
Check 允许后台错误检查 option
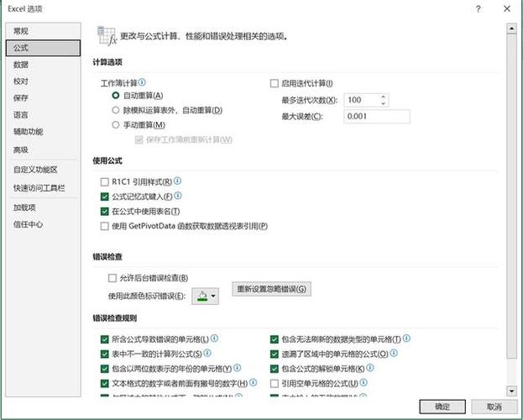tap(112, 278)
